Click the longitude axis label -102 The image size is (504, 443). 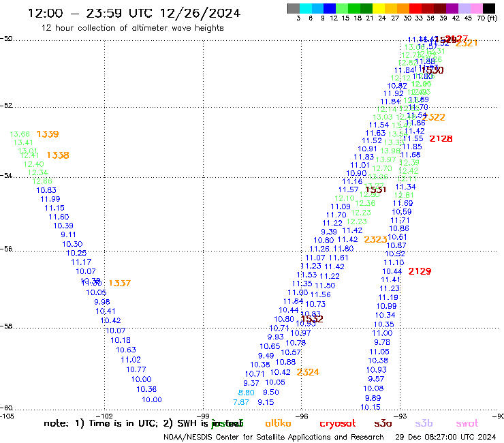(x=104, y=416)
